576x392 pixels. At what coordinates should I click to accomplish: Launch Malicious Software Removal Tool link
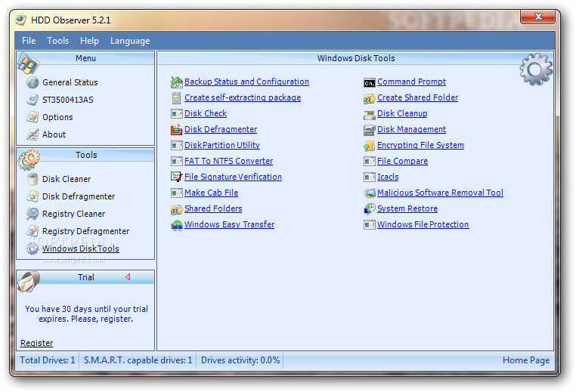click(x=440, y=193)
